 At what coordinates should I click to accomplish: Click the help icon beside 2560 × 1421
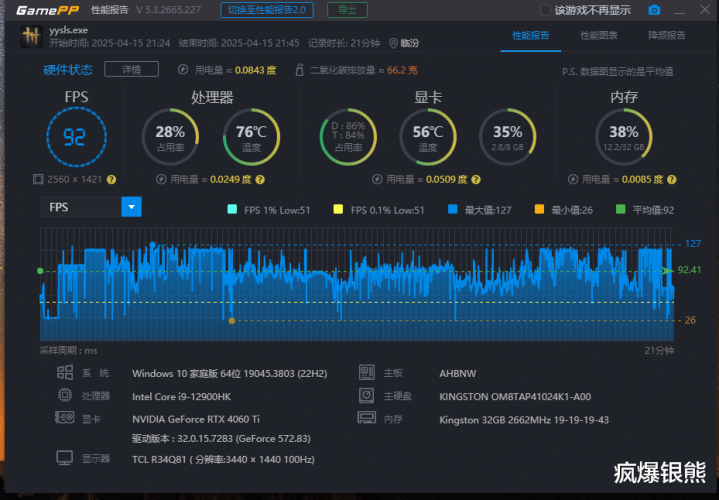[x=111, y=180]
